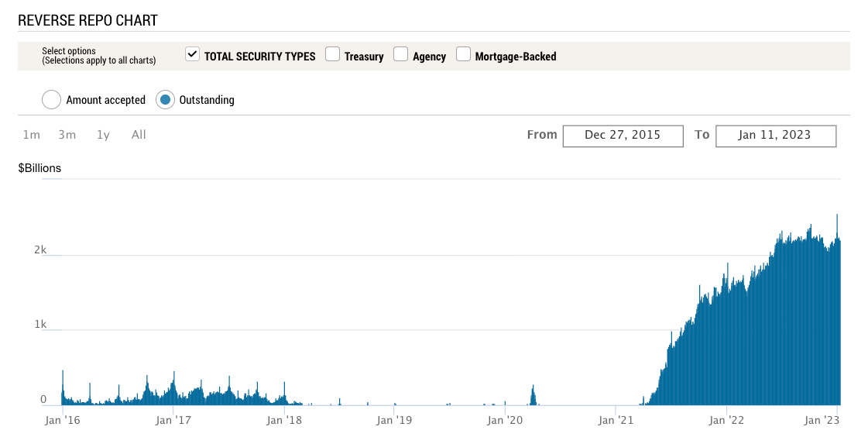Check the Treasury checkbox

click(x=332, y=54)
